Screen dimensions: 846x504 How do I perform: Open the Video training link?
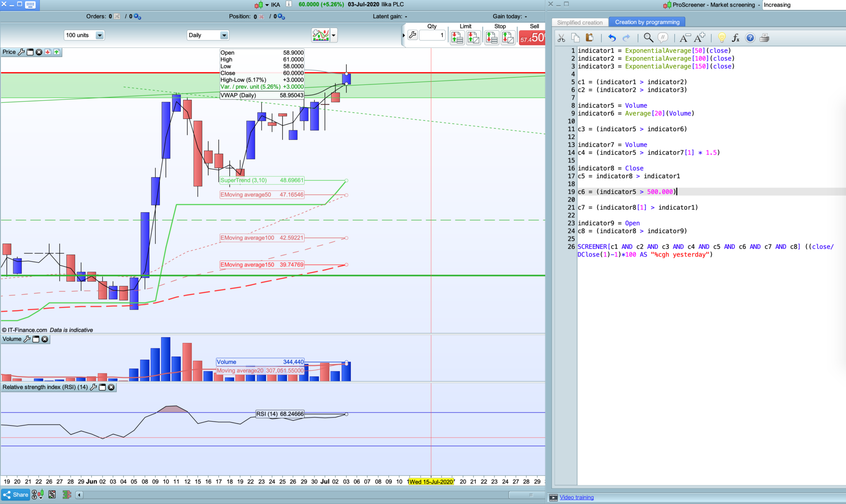tap(576, 497)
